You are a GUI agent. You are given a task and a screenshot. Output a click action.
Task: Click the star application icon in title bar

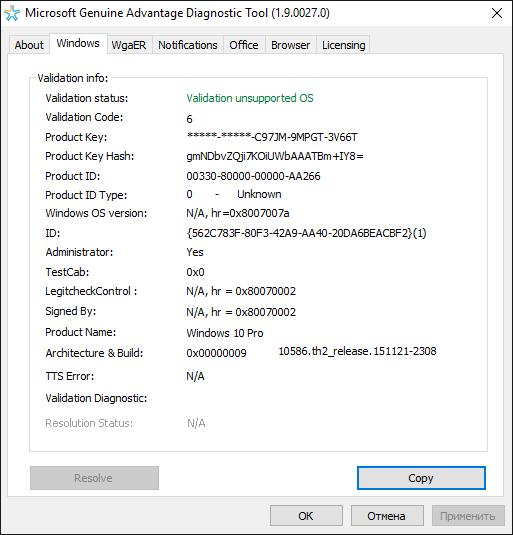pyautogui.click(x=12, y=14)
